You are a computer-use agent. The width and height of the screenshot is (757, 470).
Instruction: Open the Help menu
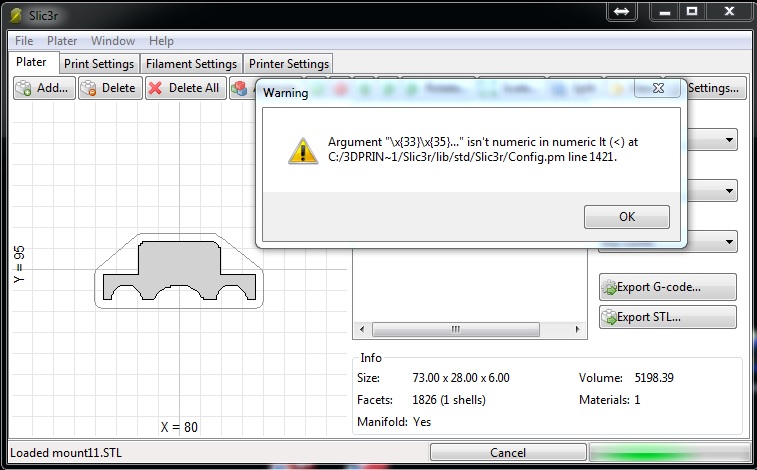161,41
